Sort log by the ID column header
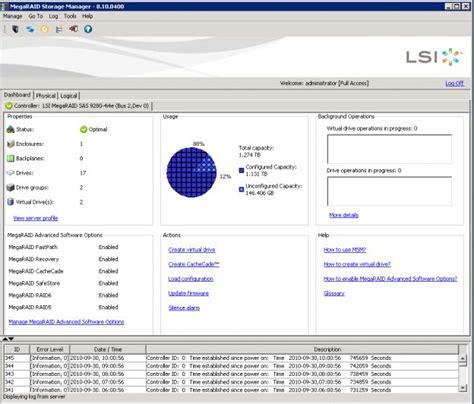The height and width of the screenshot is (404, 474). point(17,349)
